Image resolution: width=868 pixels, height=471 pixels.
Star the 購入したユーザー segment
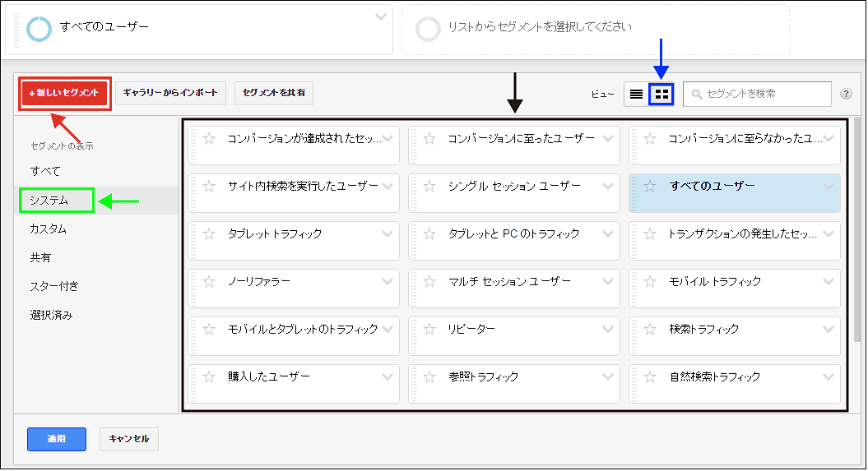pos(209,377)
